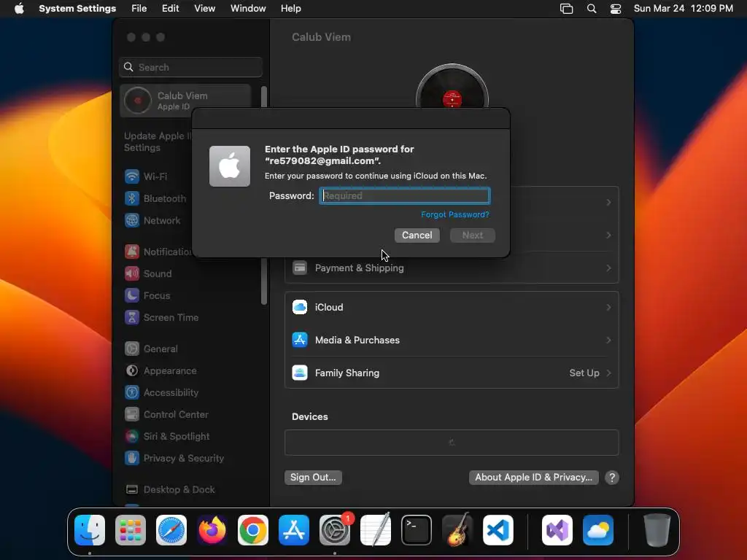The image size is (747, 560).
Task: Open Screen Time settings
Action: 161,318
